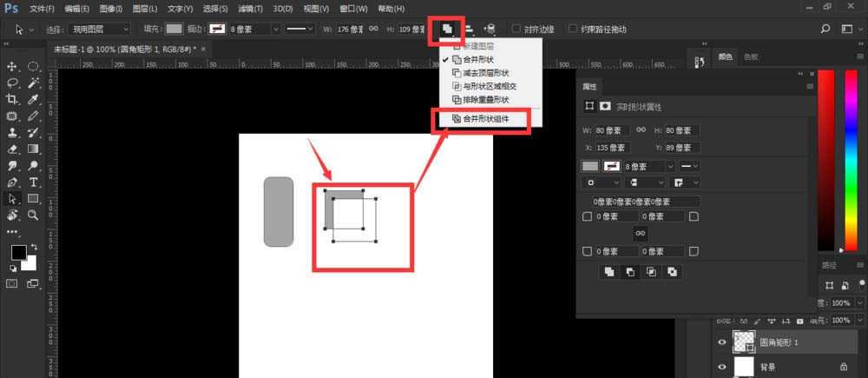The image size is (868, 378).
Task: Select the Eraser tool
Action: [x=13, y=149]
